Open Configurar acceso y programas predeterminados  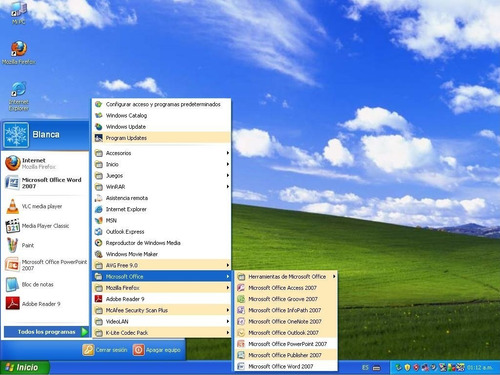(161, 104)
